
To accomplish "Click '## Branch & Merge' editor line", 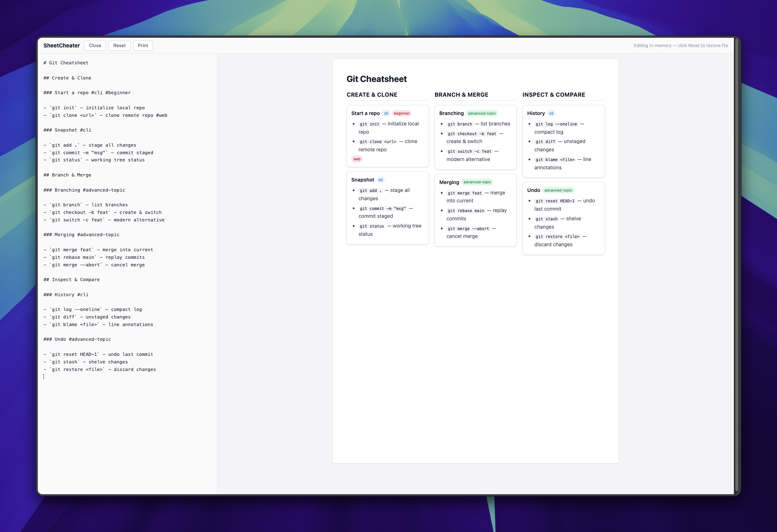I will pyautogui.click(x=67, y=175).
